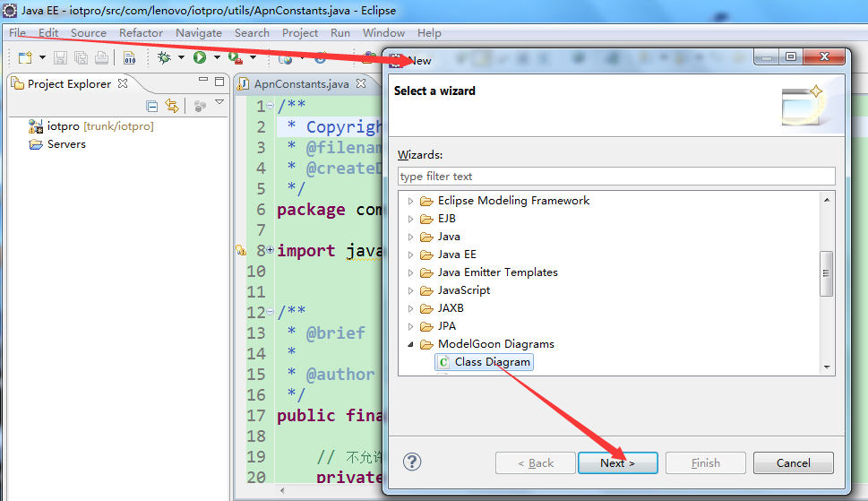The height and width of the screenshot is (501, 868).
Task: Click wizard list scrollbar down arrow
Action: [827, 367]
